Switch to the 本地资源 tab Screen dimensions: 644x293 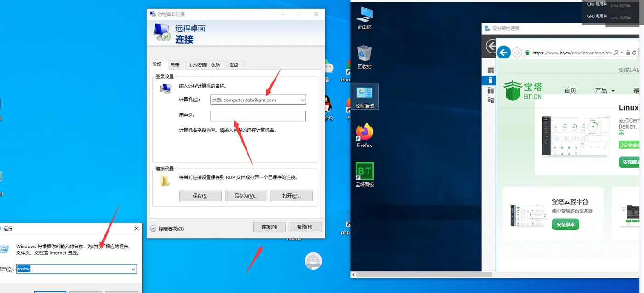197,65
